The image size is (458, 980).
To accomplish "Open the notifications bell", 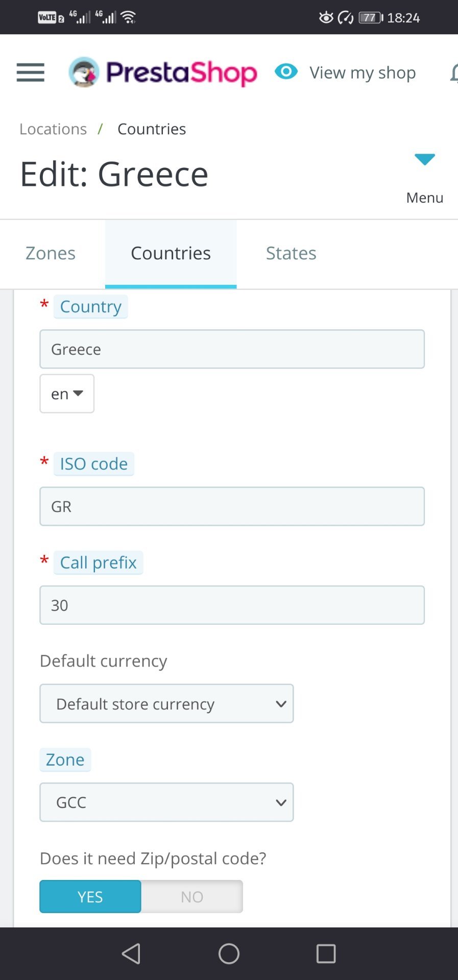I will (454, 73).
